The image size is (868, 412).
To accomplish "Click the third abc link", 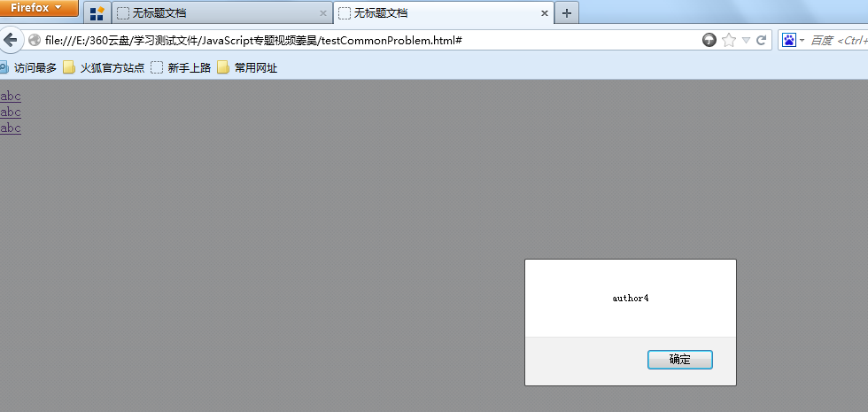I will pyautogui.click(x=11, y=128).
